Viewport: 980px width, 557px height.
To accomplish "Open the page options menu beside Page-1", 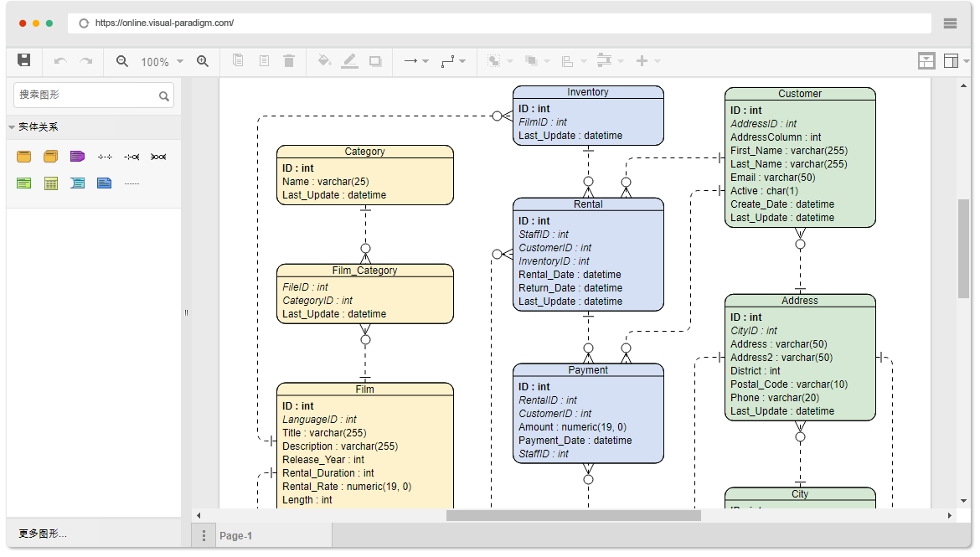I will [x=204, y=536].
